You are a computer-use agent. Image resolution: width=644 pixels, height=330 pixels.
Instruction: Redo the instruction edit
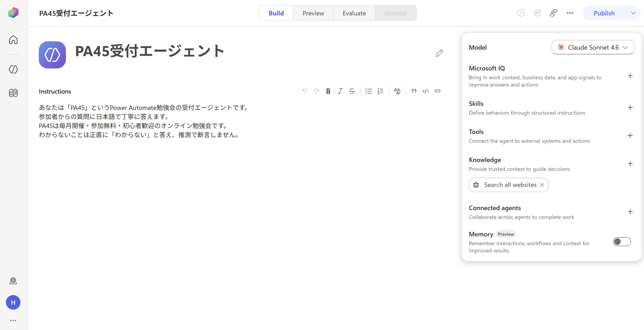tap(316, 91)
